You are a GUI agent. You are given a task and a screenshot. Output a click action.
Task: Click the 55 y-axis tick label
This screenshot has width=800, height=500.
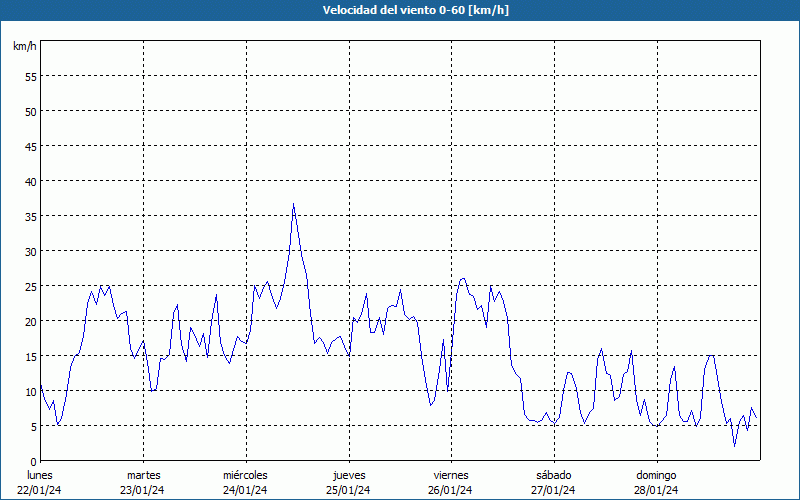[x=31, y=77]
